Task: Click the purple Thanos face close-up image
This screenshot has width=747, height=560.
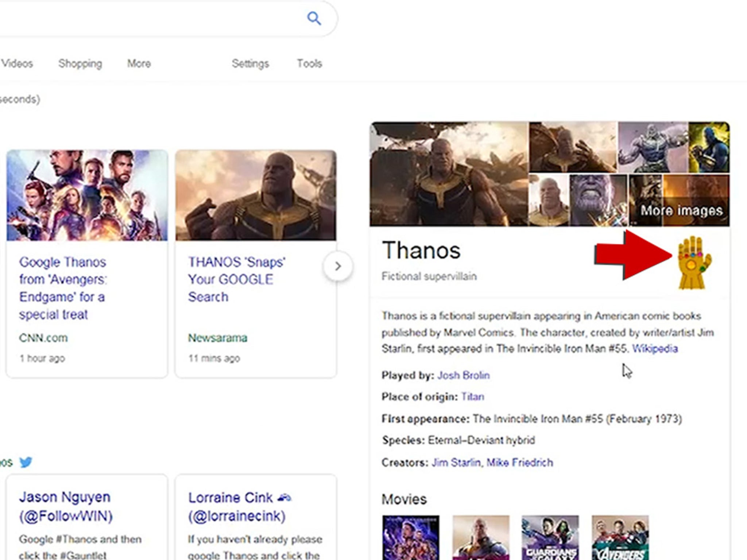Action: click(599, 200)
